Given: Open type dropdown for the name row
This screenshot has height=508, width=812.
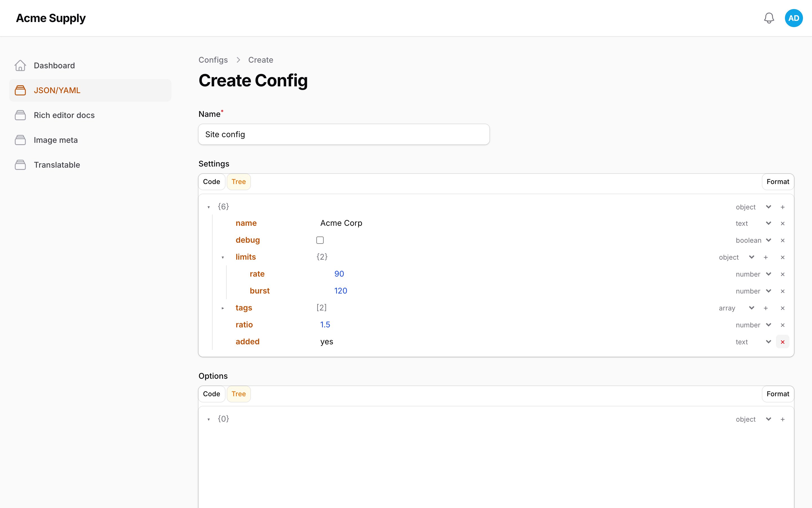Looking at the screenshot, I should click(754, 224).
